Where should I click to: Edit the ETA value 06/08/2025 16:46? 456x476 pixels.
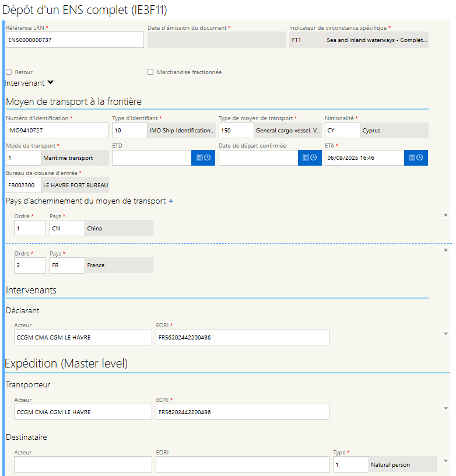[364, 157]
